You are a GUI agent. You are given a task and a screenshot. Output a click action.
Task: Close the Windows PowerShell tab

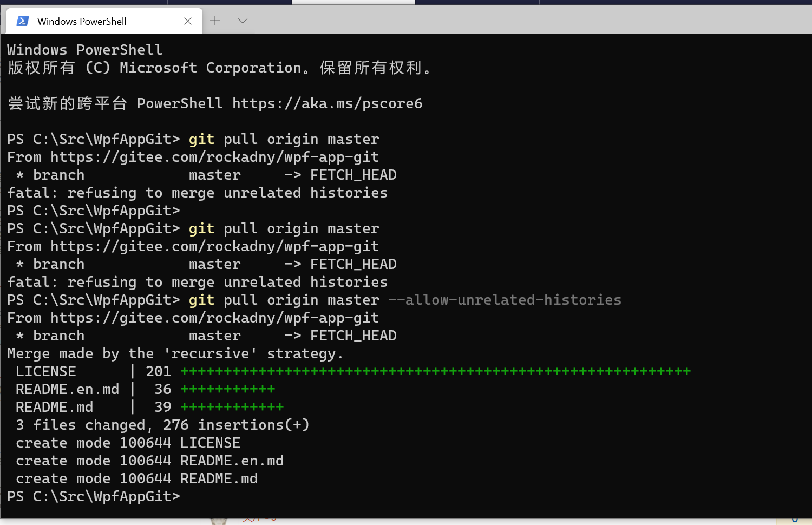coord(188,21)
